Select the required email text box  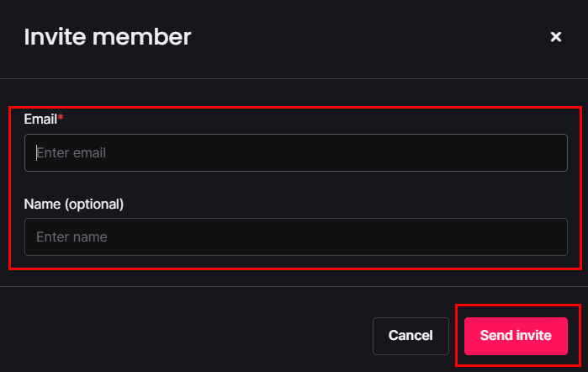coord(295,153)
